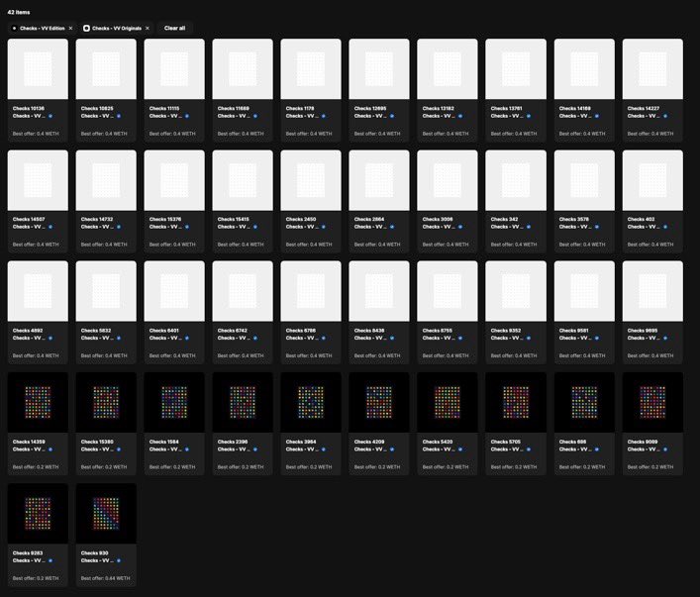Open the Checks 1584 colorful artwork

(174, 402)
